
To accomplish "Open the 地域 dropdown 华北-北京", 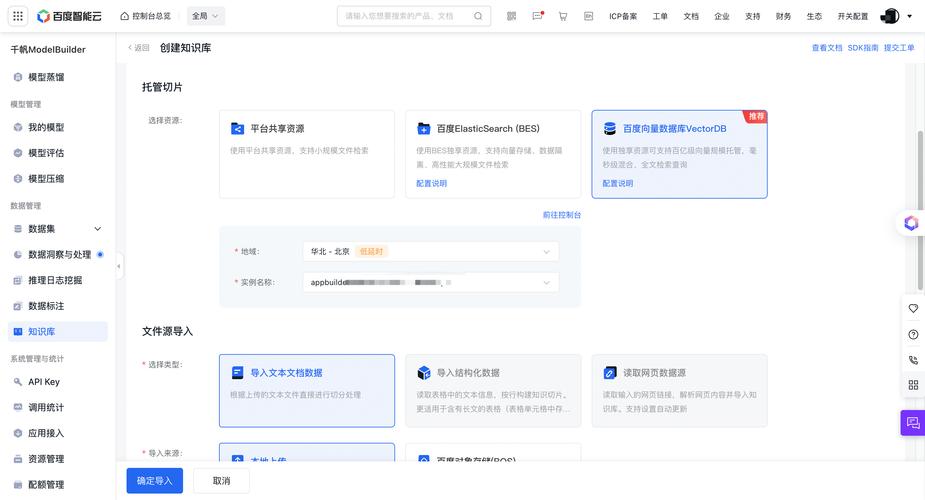I will (x=431, y=251).
